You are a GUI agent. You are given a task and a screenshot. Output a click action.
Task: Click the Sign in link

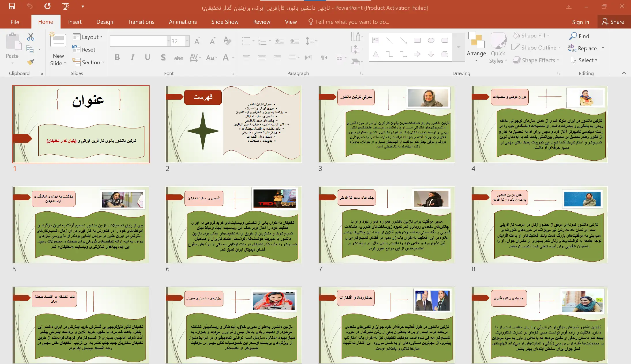coord(580,22)
